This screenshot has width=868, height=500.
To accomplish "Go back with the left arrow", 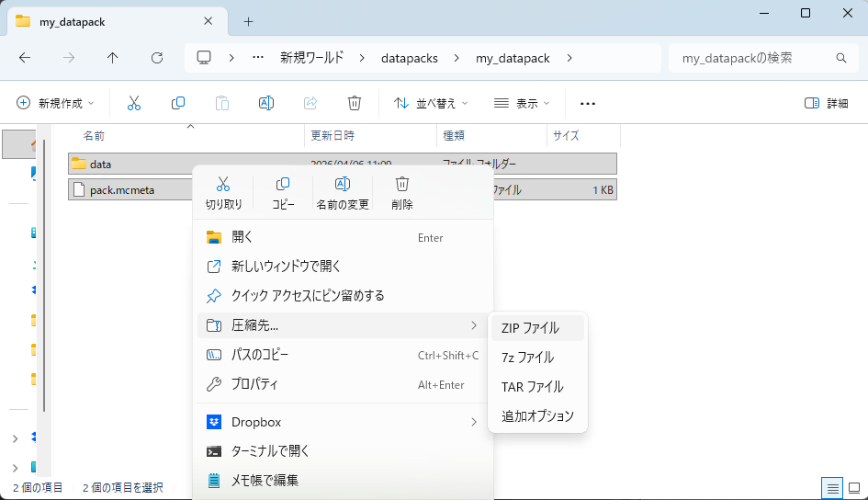I will (x=25, y=58).
